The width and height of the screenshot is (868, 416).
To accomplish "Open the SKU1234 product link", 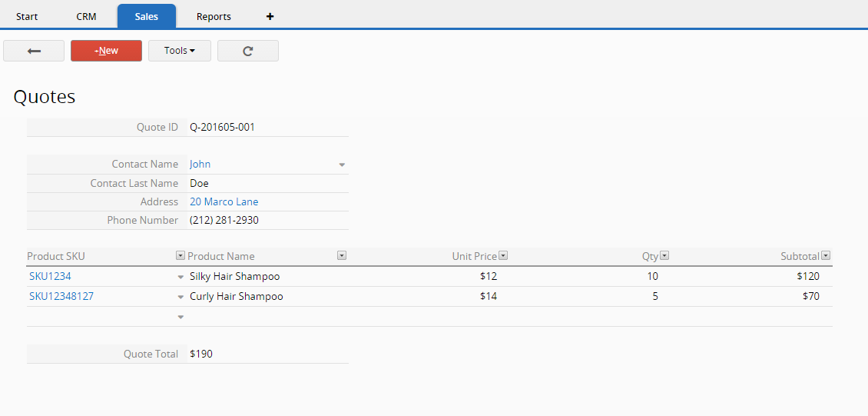I will (x=50, y=276).
